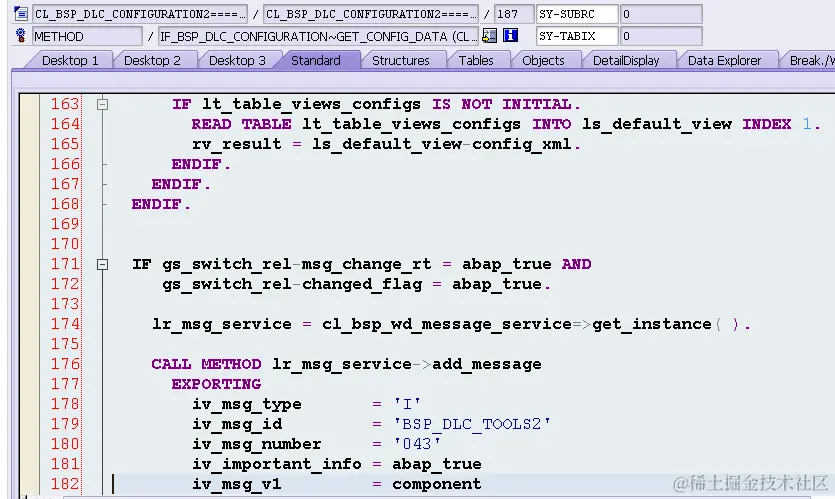Click ls_default_view-config_xml on line 165
The image size is (835, 499).
441,144
